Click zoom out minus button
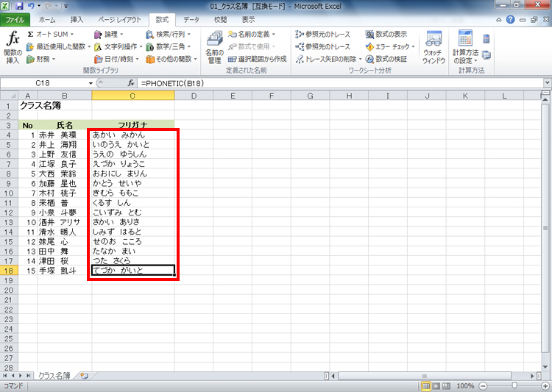Screen dimensions: 552x392 (483, 386)
